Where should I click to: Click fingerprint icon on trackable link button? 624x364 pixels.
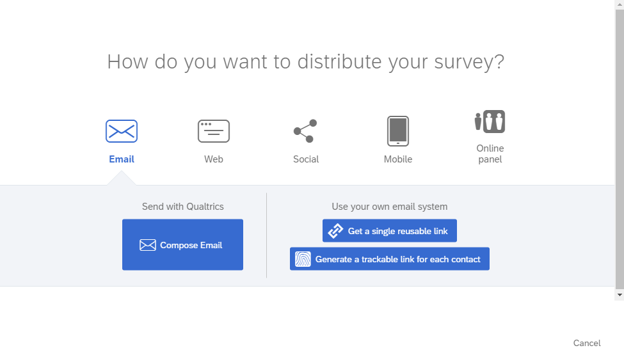click(303, 259)
